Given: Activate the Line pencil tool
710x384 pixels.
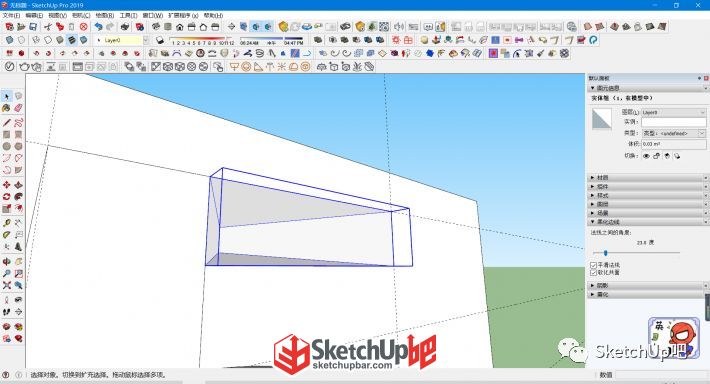Looking at the screenshot, I should coord(6,123).
